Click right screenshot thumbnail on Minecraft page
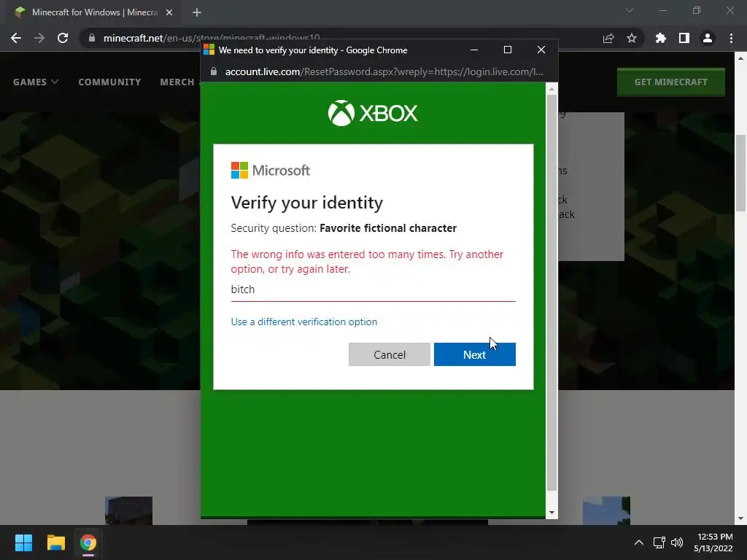The height and width of the screenshot is (560, 747). coord(606,510)
